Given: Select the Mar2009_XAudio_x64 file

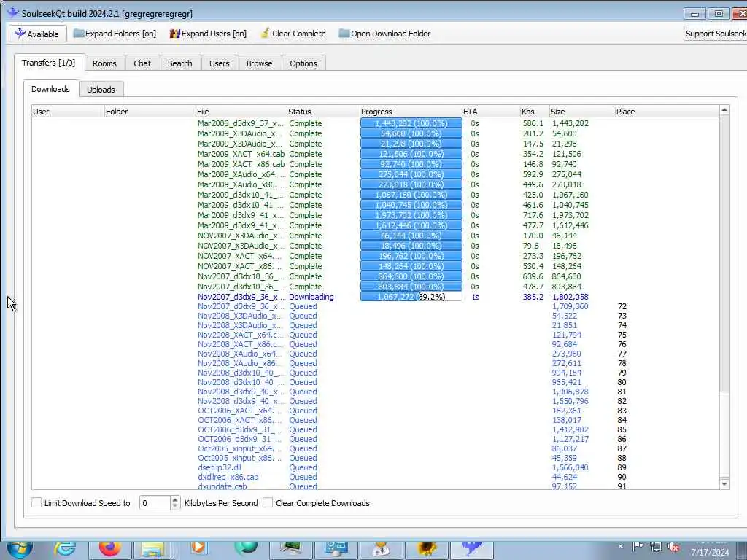Looking at the screenshot, I should 241,174.
